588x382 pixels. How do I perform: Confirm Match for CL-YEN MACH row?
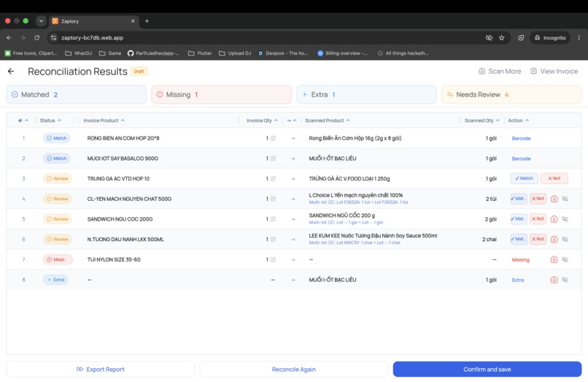click(519, 199)
